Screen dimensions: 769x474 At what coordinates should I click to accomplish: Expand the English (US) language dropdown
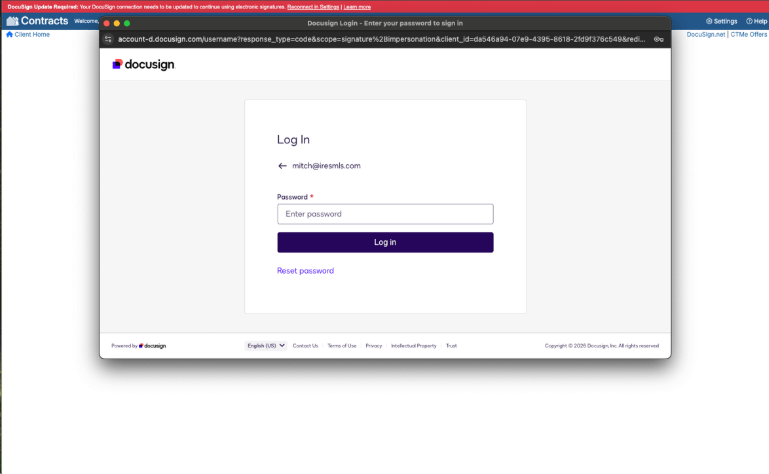pos(266,345)
